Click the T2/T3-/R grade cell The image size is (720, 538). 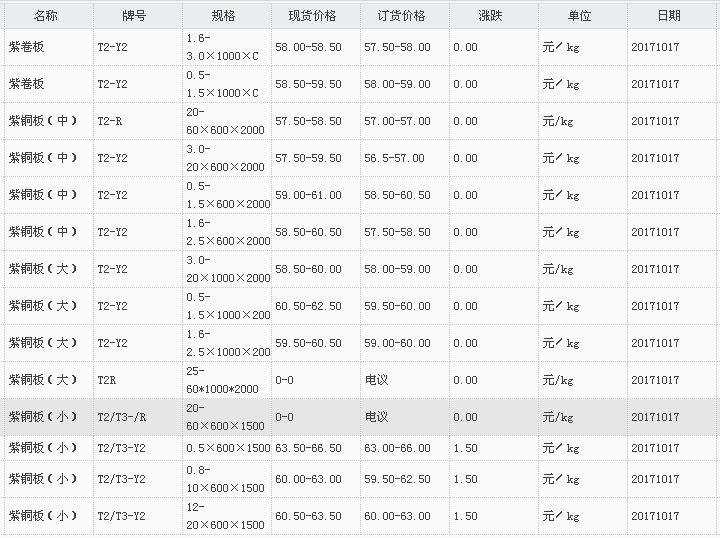click(121, 417)
